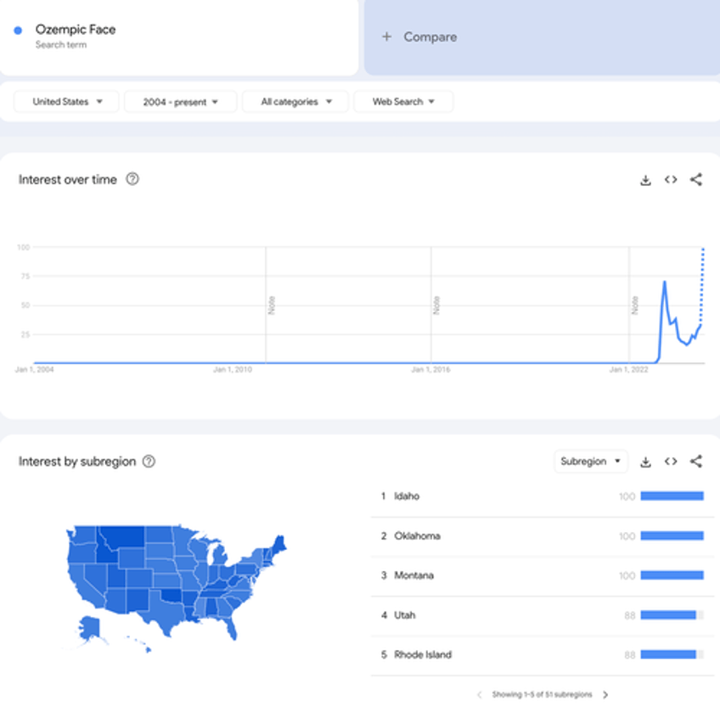Go to next page of subregions
The image size is (720, 728).
pos(605,695)
